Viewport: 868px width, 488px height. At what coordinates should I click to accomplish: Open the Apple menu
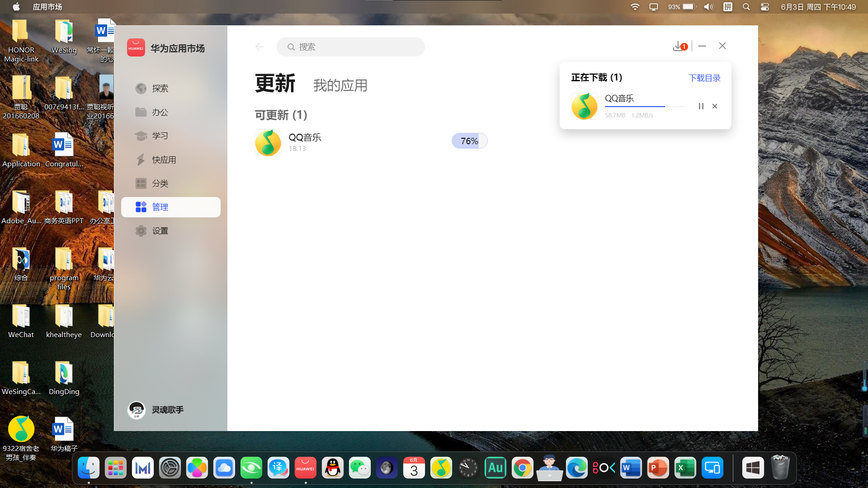coord(16,7)
